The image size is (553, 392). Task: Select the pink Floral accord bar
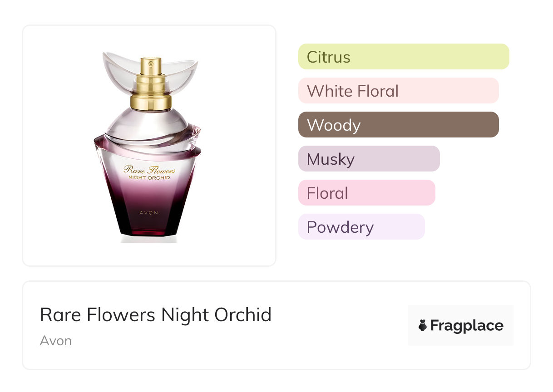pos(366,193)
